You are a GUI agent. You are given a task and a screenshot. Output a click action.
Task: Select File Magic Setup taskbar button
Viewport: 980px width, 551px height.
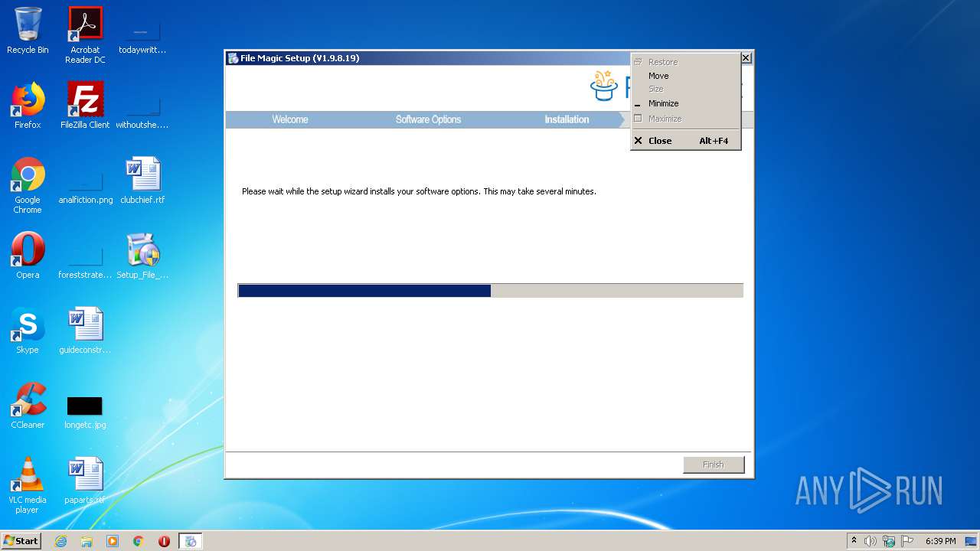pyautogui.click(x=191, y=541)
